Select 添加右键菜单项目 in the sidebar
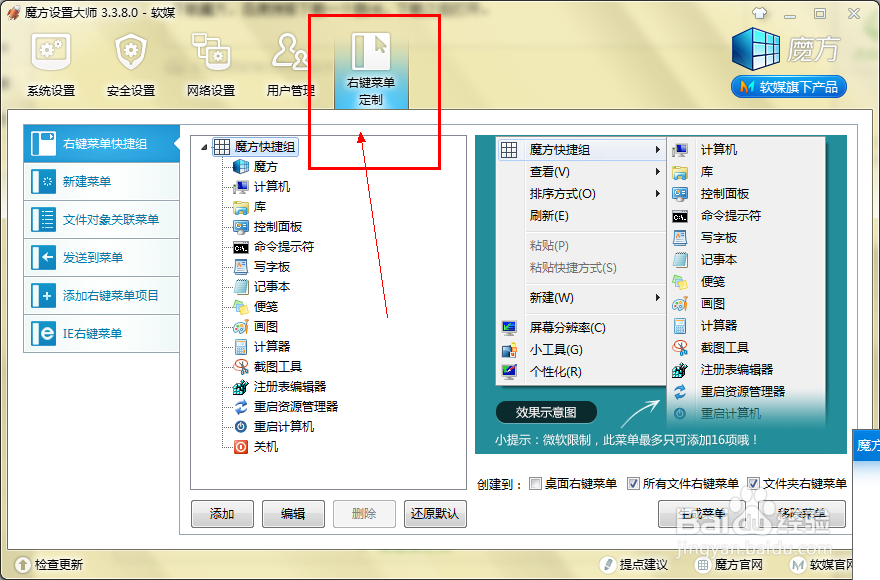880x580 pixels. click(x=102, y=295)
